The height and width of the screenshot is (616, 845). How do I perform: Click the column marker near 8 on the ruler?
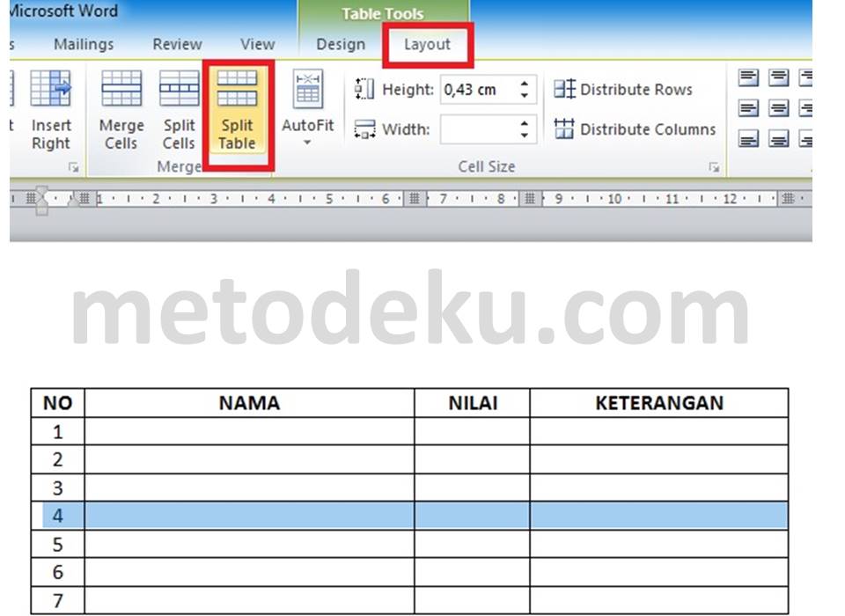tap(530, 199)
